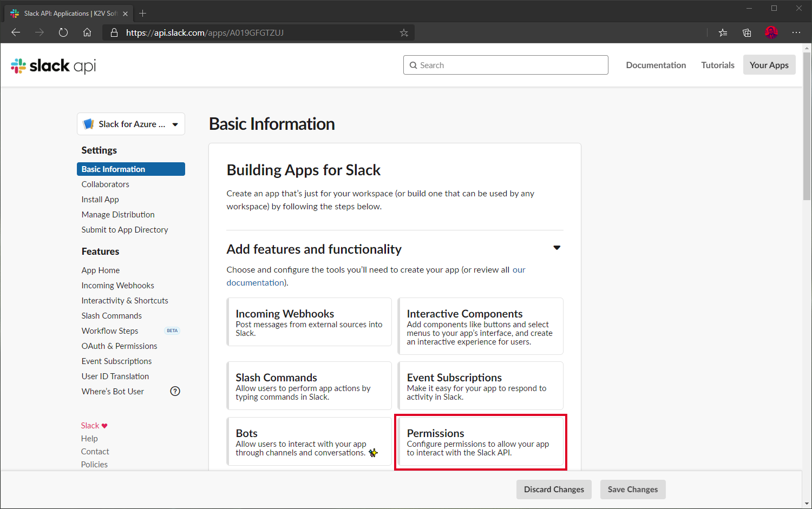Open the Slack for Azure app dropdown
Viewport: 812px width, 509px height.
point(131,124)
